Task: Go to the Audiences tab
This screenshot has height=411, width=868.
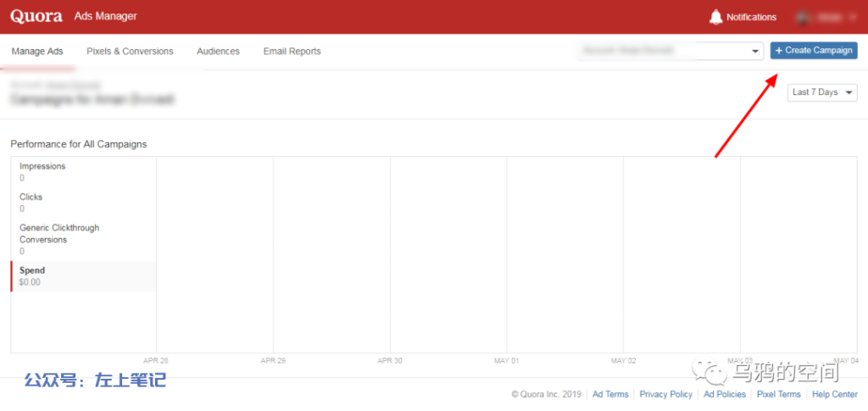Action: point(218,52)
